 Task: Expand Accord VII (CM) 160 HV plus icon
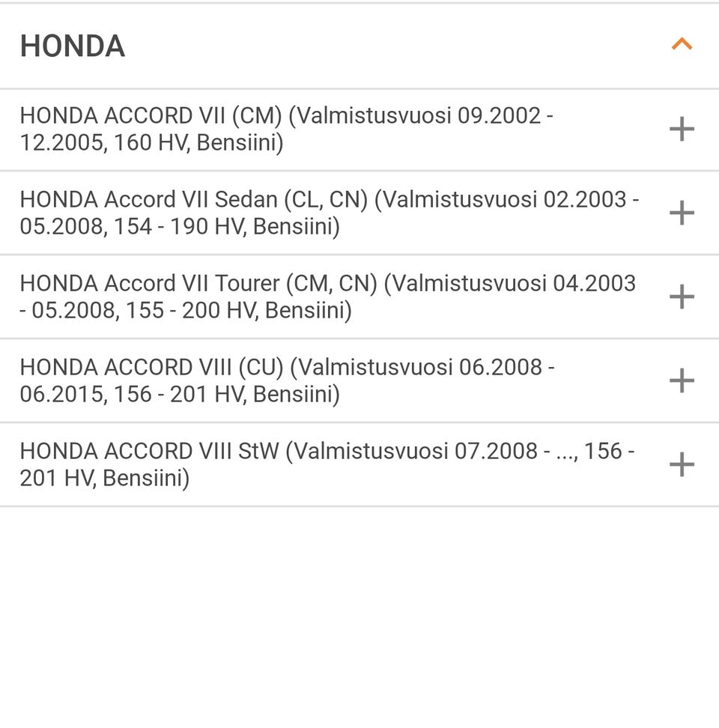682,130
